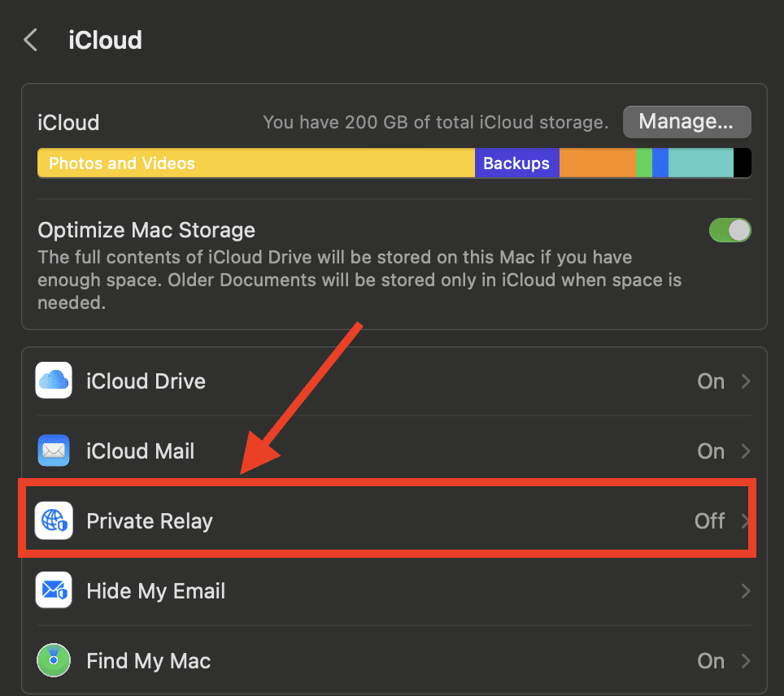The height and width of the screenshot is (696, 784).
Task: Expand iCloud Drive using its right chevron
Action: point(745,381)
